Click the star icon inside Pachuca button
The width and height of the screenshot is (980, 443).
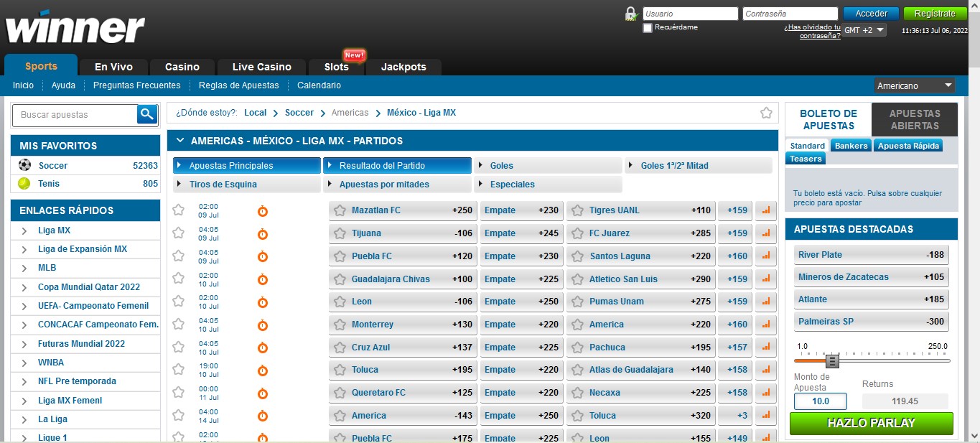(577, 348)
